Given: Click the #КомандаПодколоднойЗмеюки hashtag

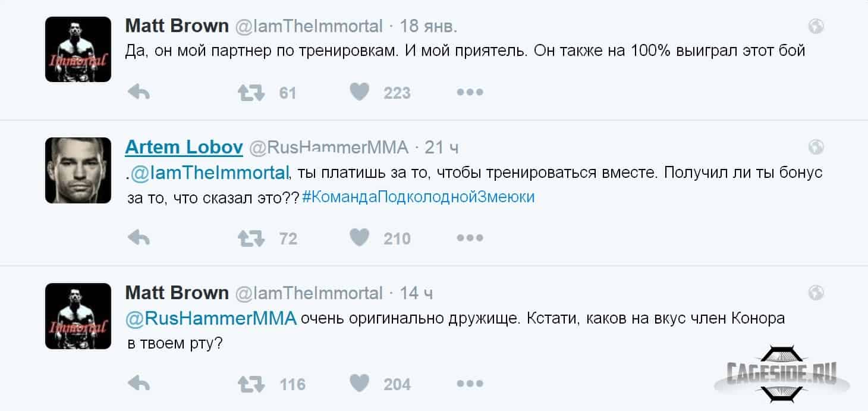Looking at the screenshot, I should pyautogui.click(x=418, y=197).
